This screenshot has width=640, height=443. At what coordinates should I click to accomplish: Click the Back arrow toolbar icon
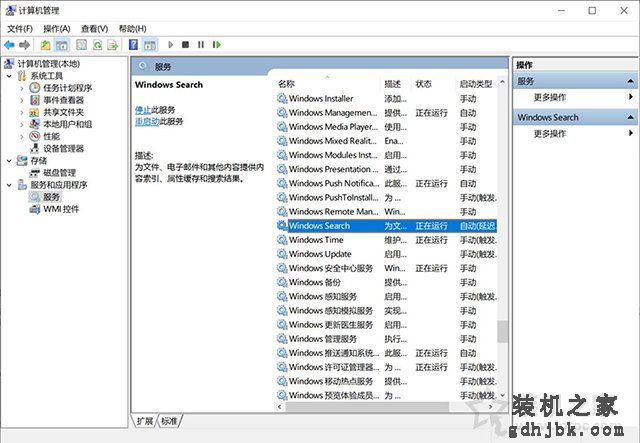[x=9, y=45]
